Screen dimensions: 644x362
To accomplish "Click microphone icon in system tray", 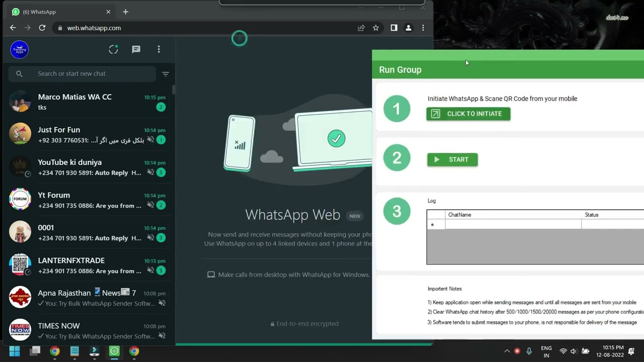I will [x=529, y=351].
